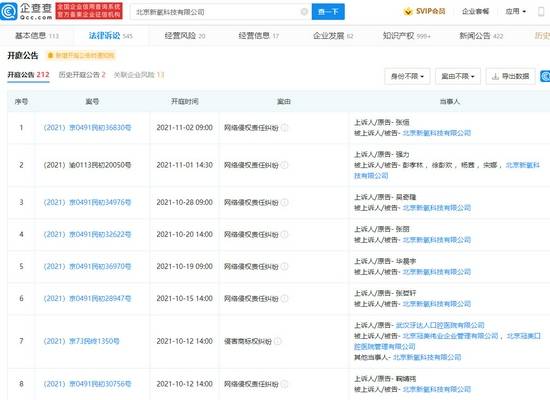Click the info icon in row 3
550x400 pixels.
284,202
